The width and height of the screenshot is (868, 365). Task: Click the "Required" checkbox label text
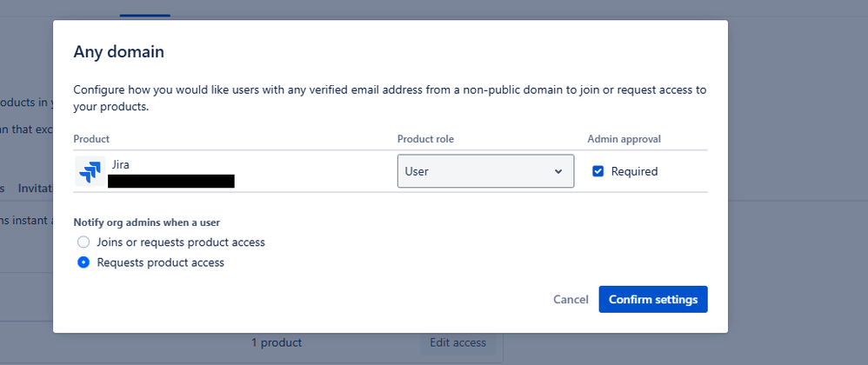pos(634,171)
